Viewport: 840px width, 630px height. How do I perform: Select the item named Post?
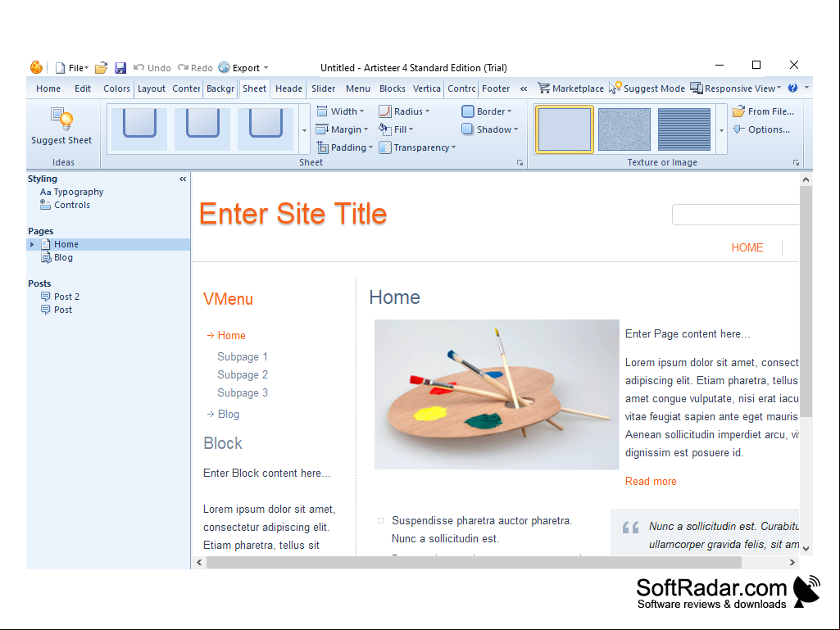tap(57, 310)
